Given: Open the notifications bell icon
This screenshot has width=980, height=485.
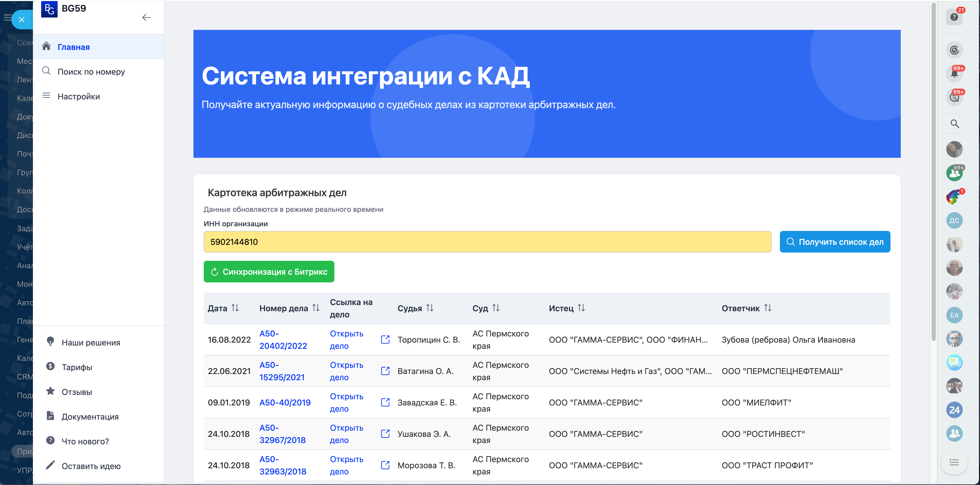Looking at the screenshot, I should [x=954, y=73].
